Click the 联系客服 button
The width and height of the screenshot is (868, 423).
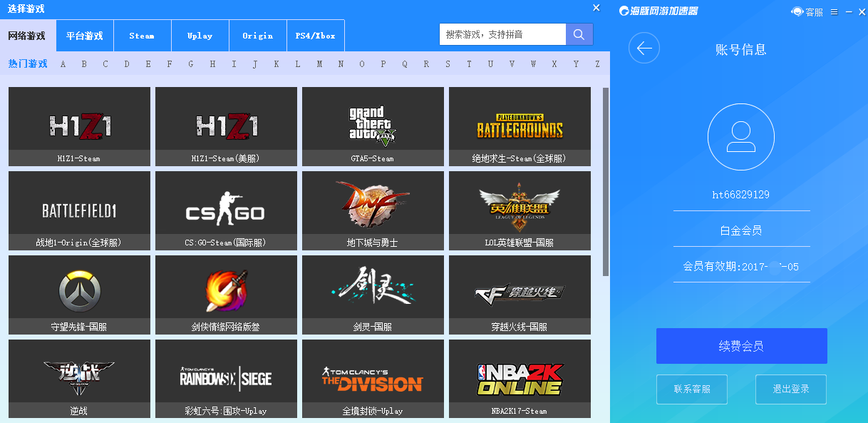tap(691, 389)
